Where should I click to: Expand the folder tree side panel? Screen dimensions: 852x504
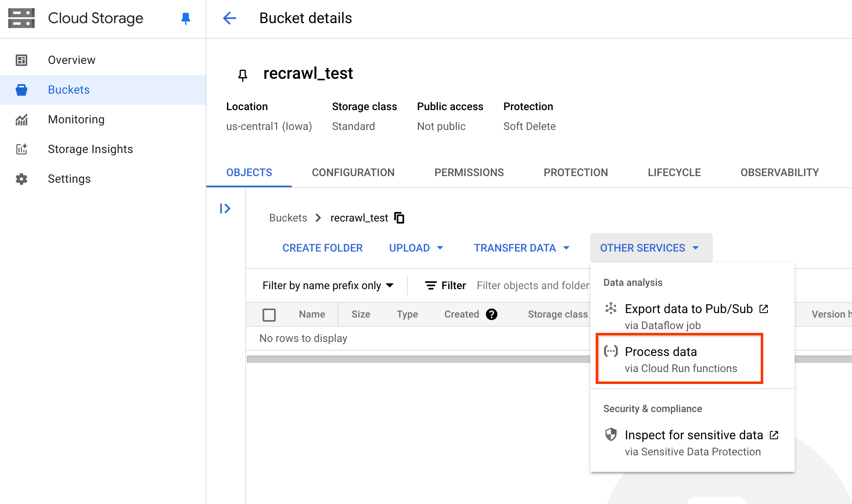[x=225, y=209]
